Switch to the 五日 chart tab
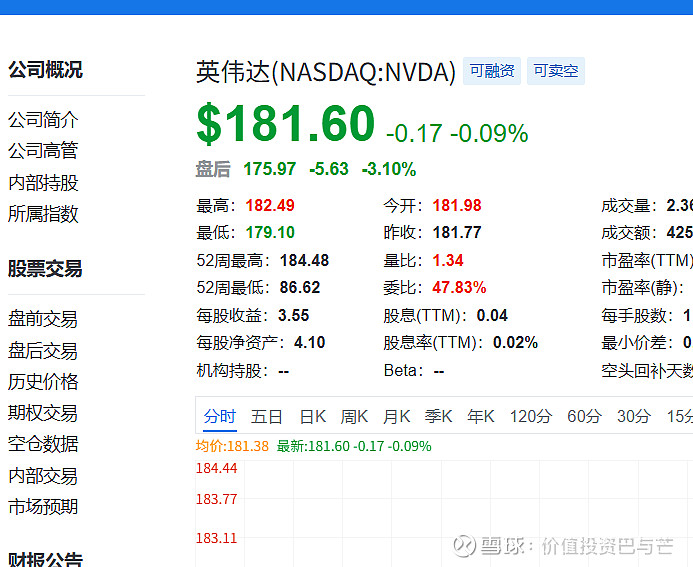Image resolution: width=693 pixels, height=567 pixels. 267,416
